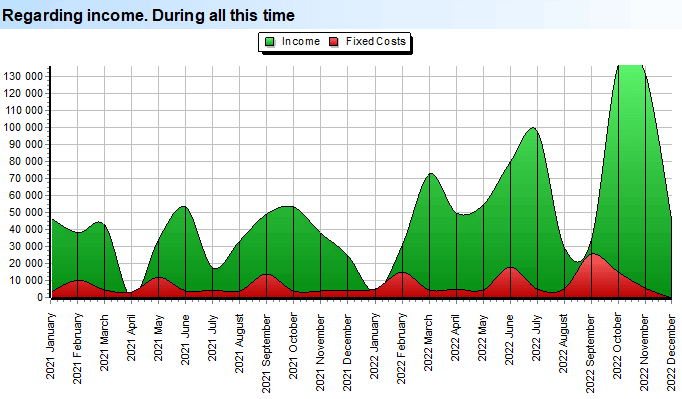Select the Fixed Costs legend label
This screenshot has height=399, width=682.
click(376, 41)
